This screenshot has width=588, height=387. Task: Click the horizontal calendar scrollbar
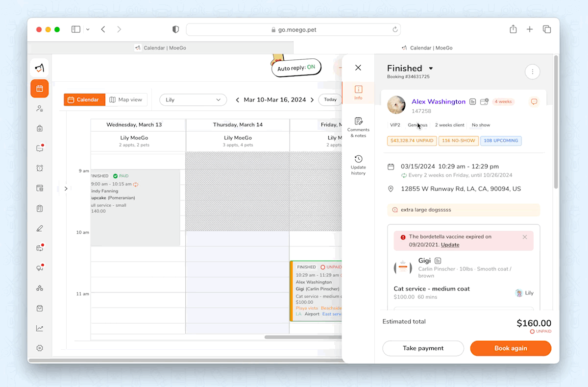click(x=304, y=337)
